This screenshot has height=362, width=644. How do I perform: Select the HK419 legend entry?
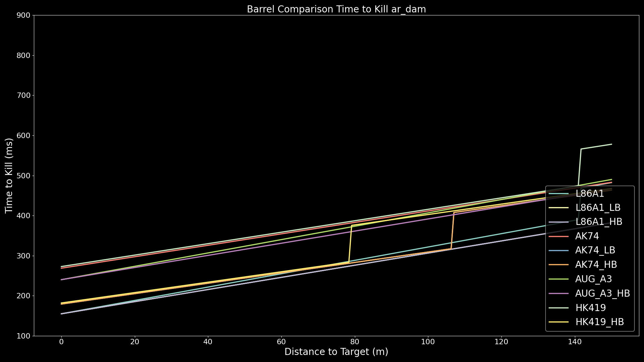[590, 308]
